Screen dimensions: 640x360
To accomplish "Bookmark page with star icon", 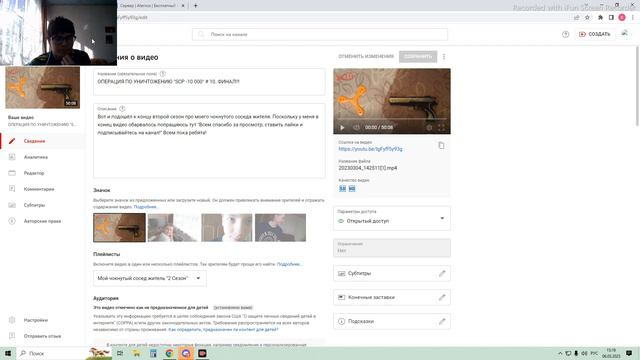I will tap(587, 17).
